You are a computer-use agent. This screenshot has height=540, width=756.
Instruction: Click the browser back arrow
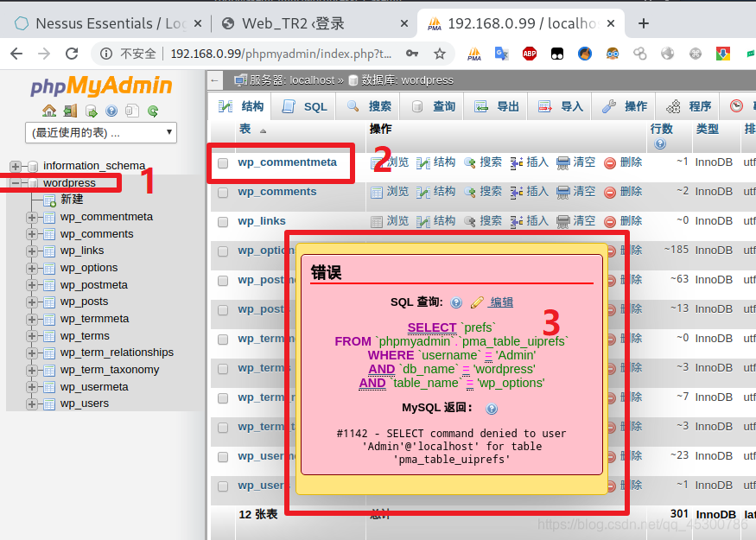coord(16,54)
